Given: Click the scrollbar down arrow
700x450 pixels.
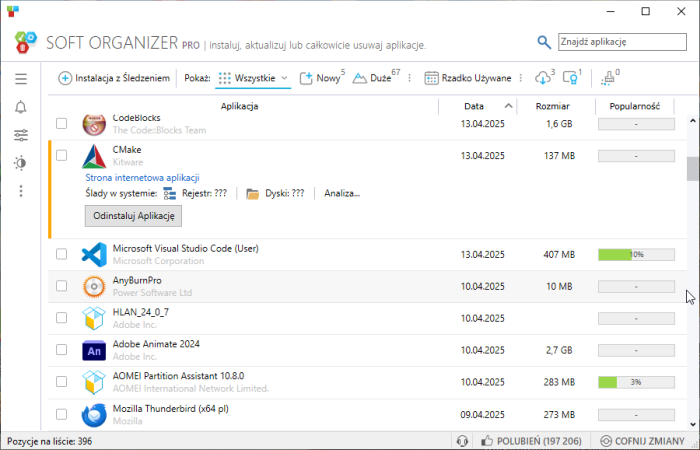Looking at the screenshot, I should [x=693, y=425].
